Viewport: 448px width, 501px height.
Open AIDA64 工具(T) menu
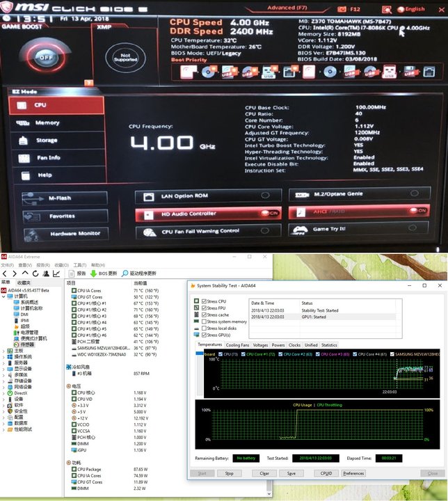[80, 265]
